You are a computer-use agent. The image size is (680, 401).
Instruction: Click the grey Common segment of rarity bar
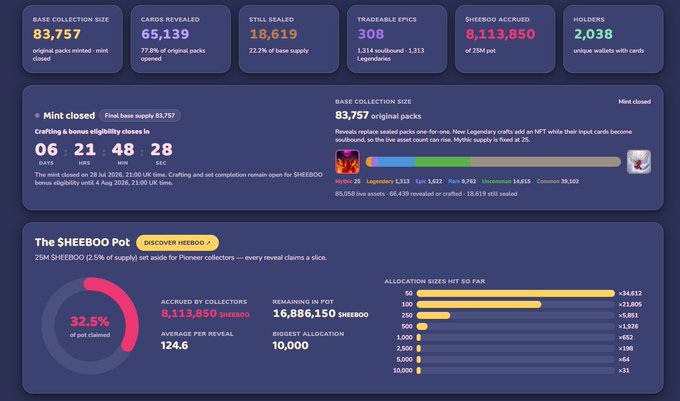[546, 162]
